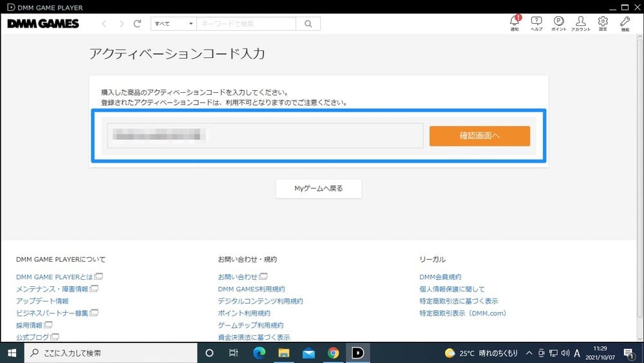Click the activation code input field
The height and width of the screenshot is (363, 644).
coord(265,136)
